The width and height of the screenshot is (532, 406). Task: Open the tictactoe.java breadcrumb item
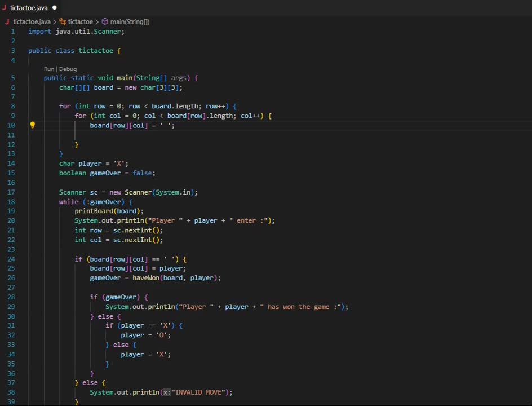pos(32,22)
